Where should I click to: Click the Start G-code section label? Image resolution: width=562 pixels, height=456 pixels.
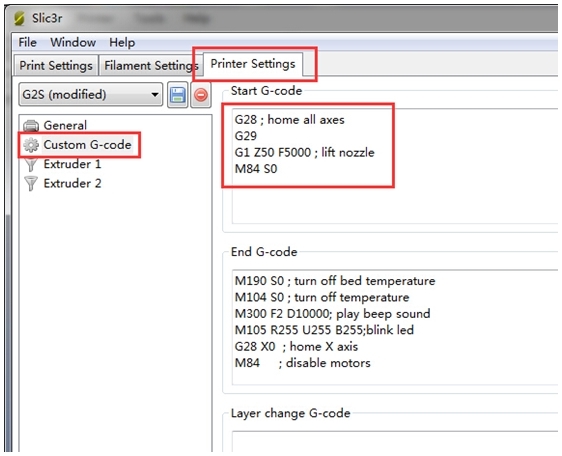coord(266,91)
